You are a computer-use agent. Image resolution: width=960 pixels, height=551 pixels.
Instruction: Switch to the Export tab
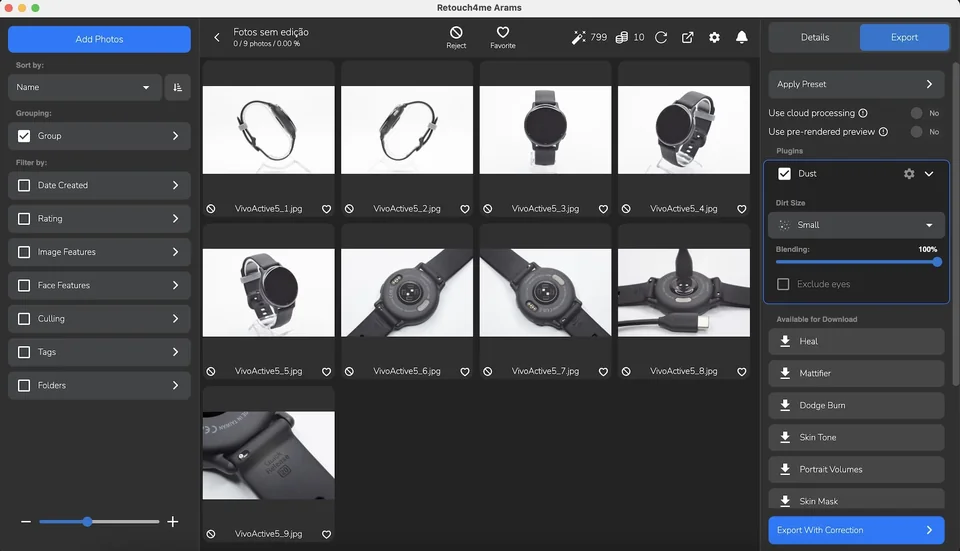[904, 37]
